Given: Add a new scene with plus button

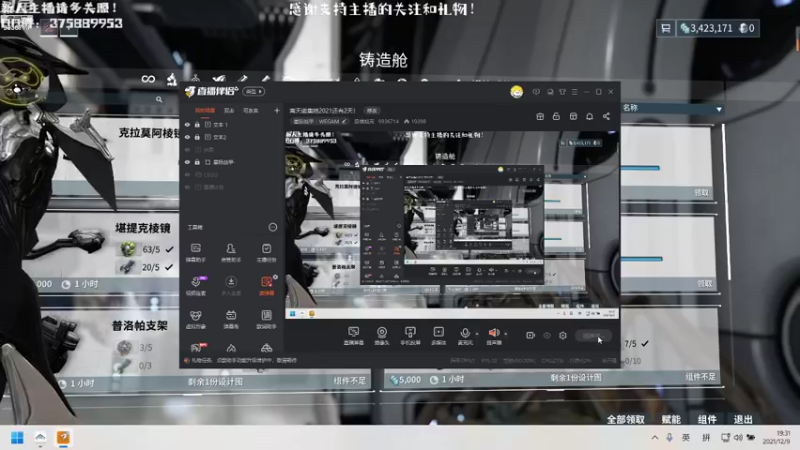Looking at the screenshot, I should click(x=277, y=110).
